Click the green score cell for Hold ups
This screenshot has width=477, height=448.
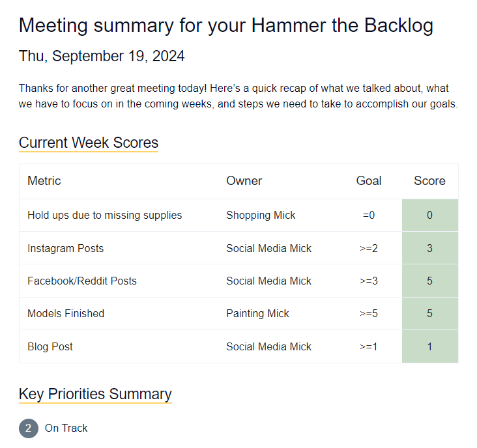pyautogui.click(x=429, y=215)
